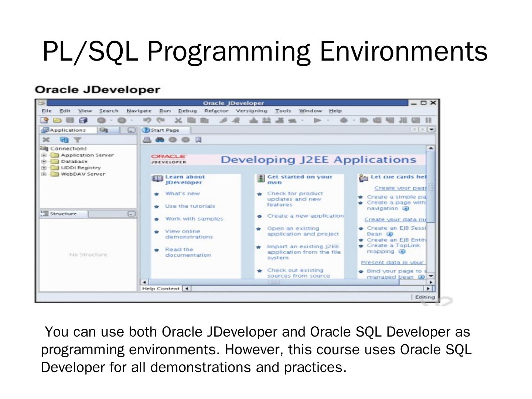This screenshot has height=399, width=532.
Task: Click the Open folder toolbar icon
Action: (57, 120)
